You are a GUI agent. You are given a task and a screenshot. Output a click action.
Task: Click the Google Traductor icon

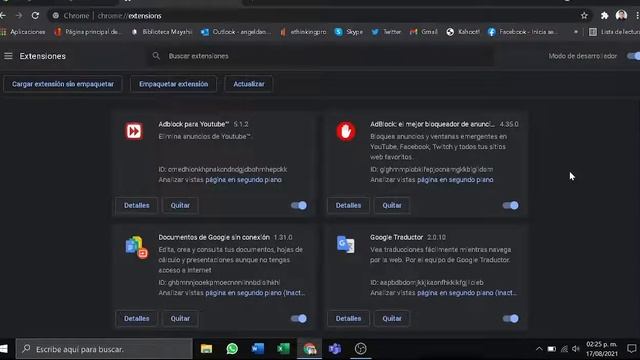pos(346,244)
